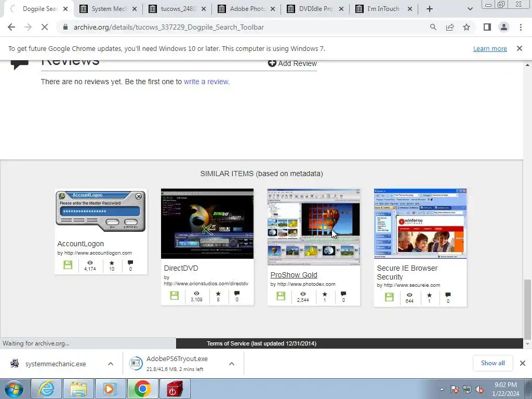Open systemmechanic.exe download item
The width and height of the screenshot is (532, 399).
(x=56, y=364)
